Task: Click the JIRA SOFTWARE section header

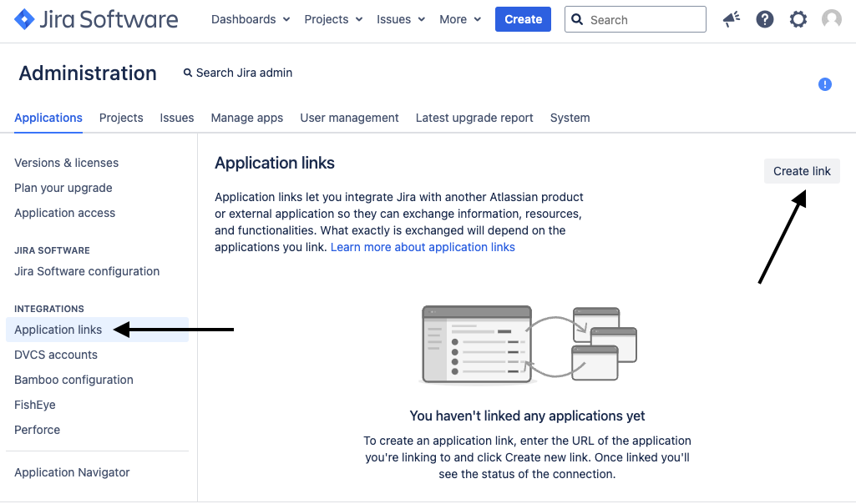Action: pyautogui.click(x=52, y=250)
